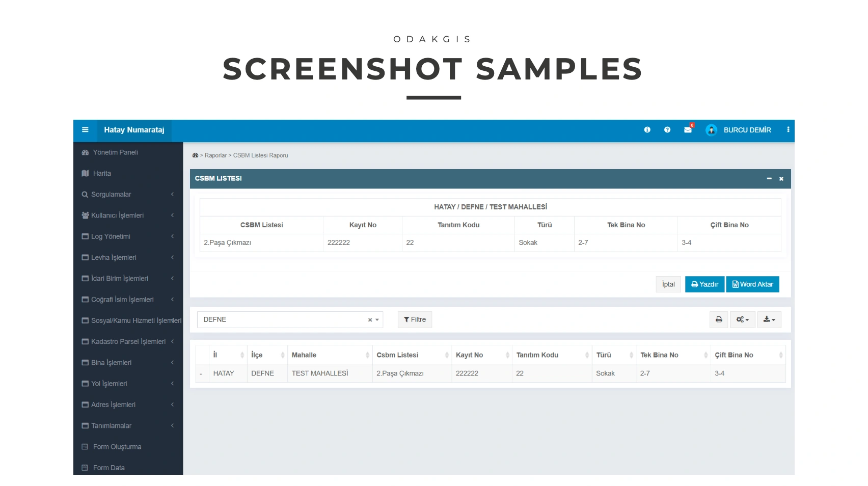
Task: Click the vertical ellipsis options icon
Action: (x=788, y=130)
